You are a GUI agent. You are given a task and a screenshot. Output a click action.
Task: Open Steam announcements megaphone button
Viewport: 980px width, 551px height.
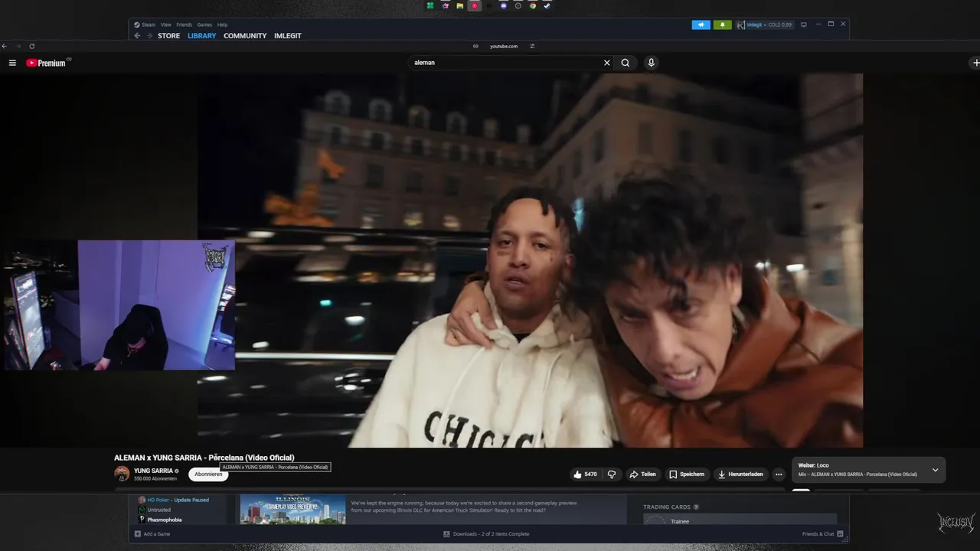[x=701, y=24]
